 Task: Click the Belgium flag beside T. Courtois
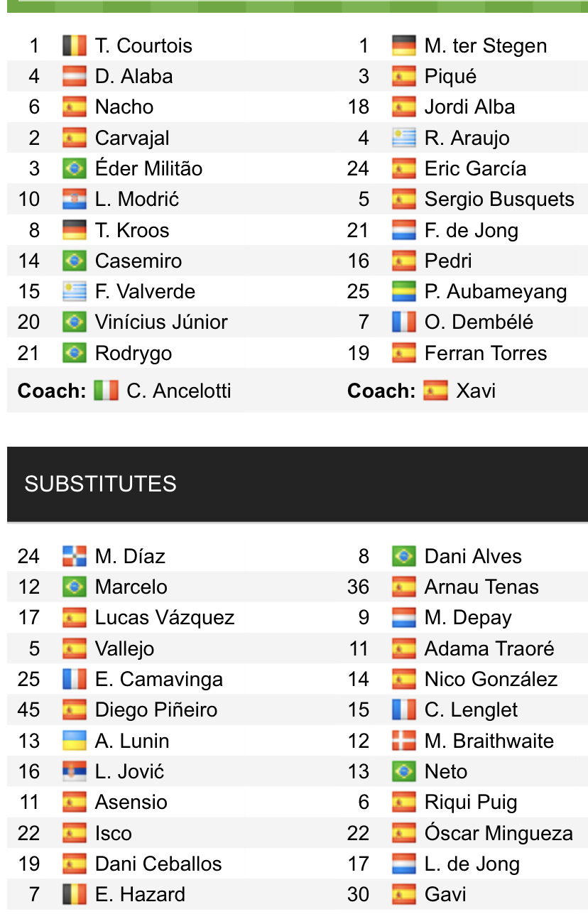point(74,45)
